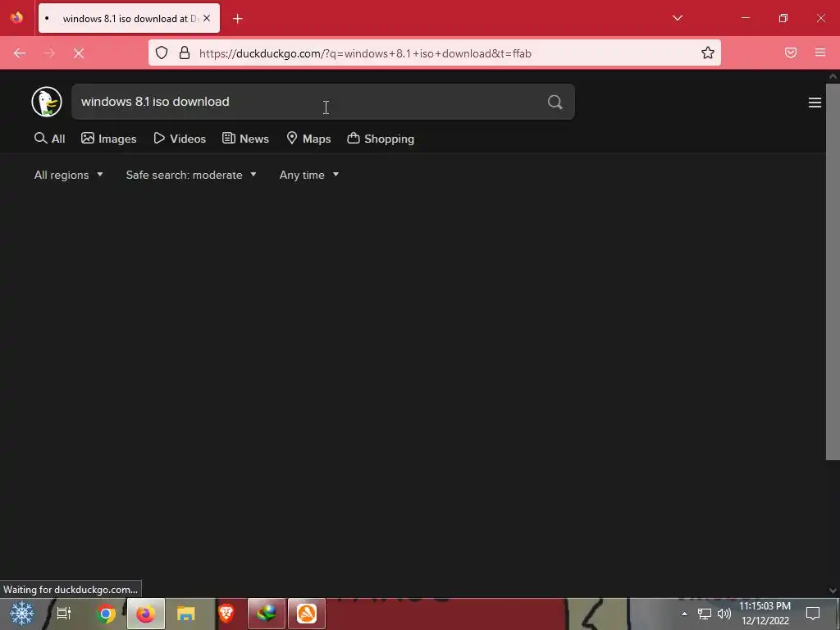Expand the Any time dropdown
Viewport: 840px width, 630px height.
coord(309,176)
